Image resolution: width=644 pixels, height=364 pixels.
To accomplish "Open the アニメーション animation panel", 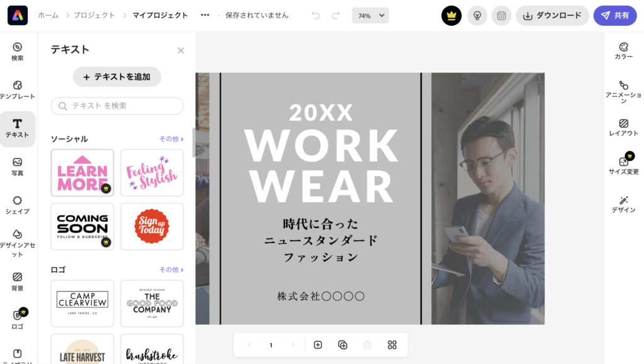I will [623, 92].
